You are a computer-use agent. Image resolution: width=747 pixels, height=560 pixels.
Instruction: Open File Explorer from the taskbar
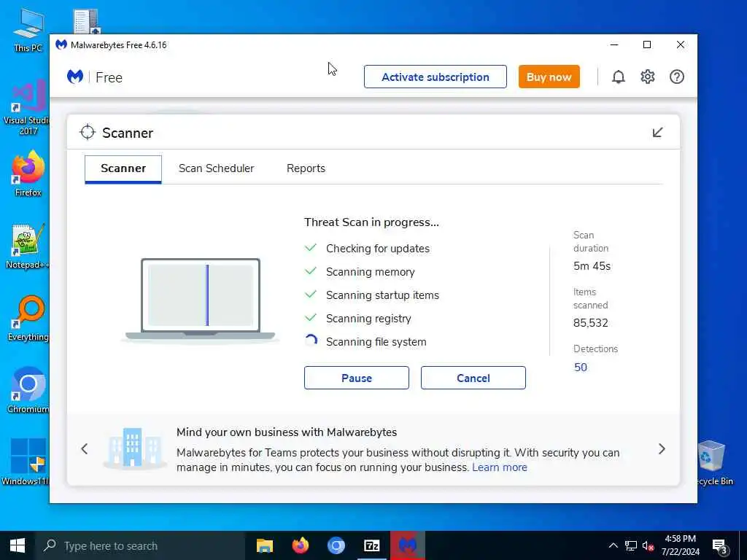(x=264, y=545)
